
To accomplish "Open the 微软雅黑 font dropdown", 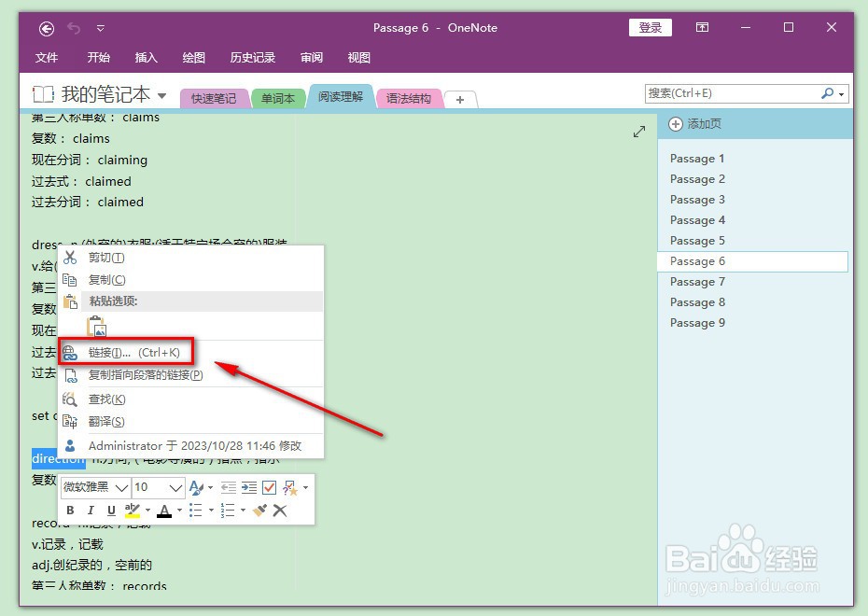I will point(93,487).
